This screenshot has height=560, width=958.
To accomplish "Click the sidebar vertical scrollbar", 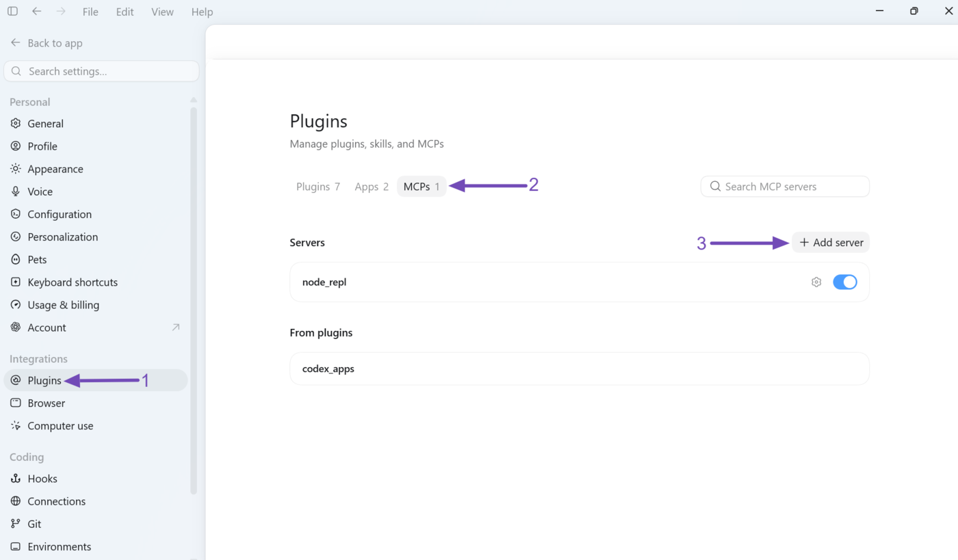I will 194,301.
